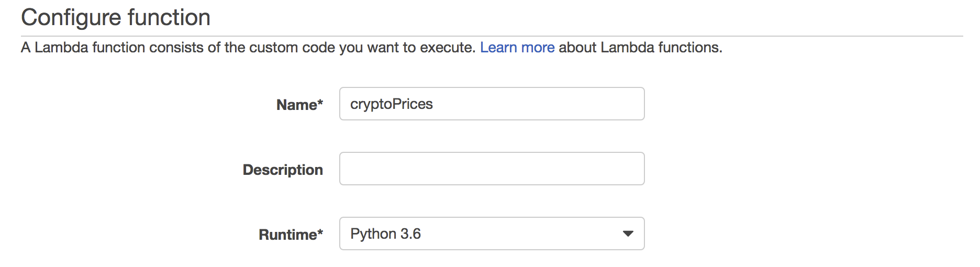Click the "about Lambda functions." text

point(640,48)
